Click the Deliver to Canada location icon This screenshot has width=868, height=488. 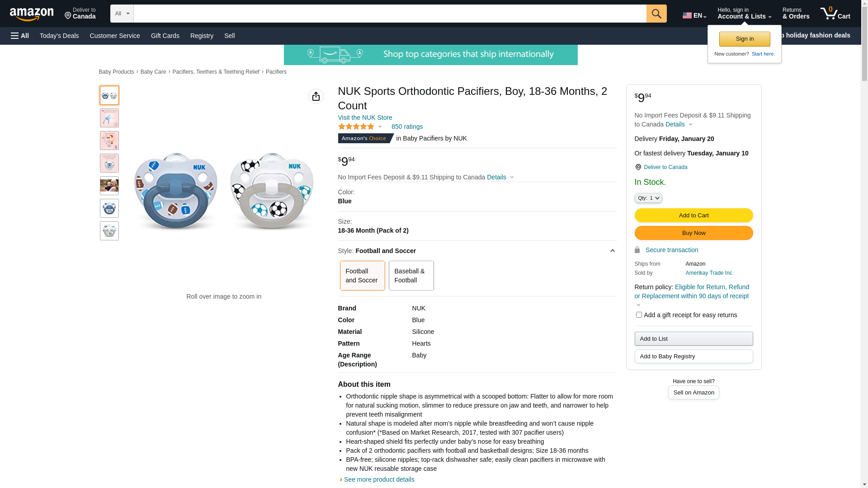coord(69,16)
